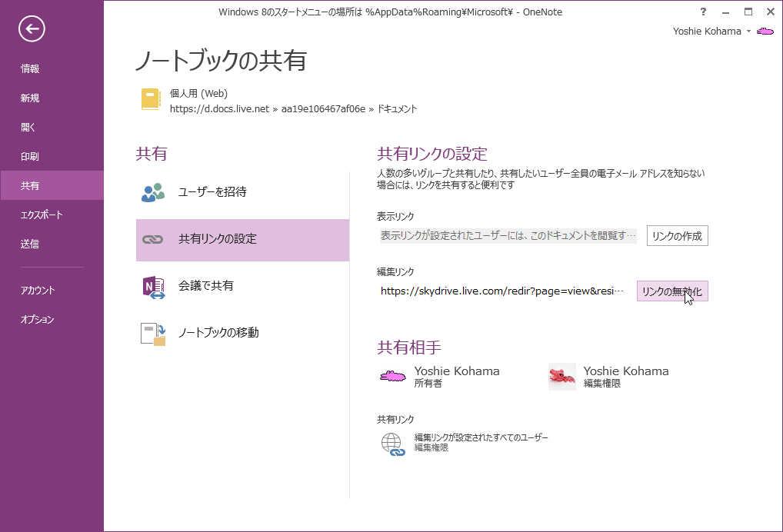Image resolution: width=783 pixels, height=532 pixels.
Task: Click the owner's pink avatar picture
Action: pyautogui.click(x=393, y=376)
